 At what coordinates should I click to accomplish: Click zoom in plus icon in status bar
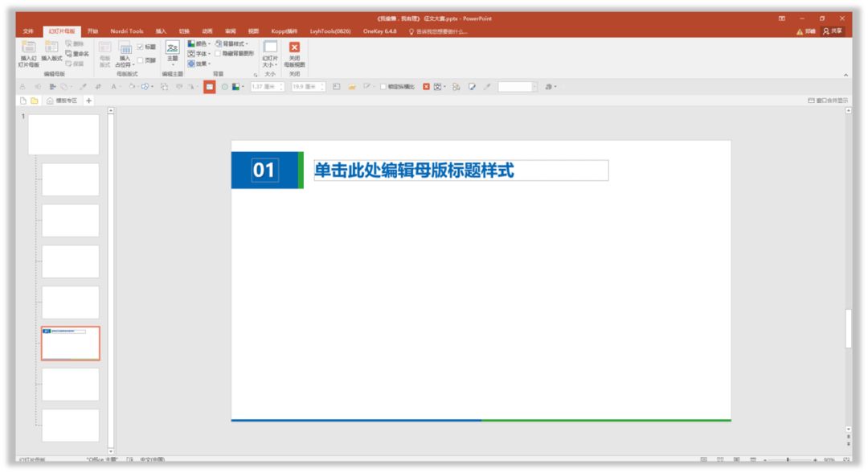(815, 459)
